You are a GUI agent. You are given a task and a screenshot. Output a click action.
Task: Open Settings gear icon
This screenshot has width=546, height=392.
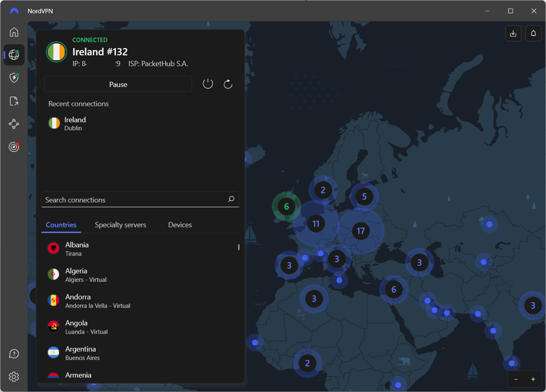[14, 377]
